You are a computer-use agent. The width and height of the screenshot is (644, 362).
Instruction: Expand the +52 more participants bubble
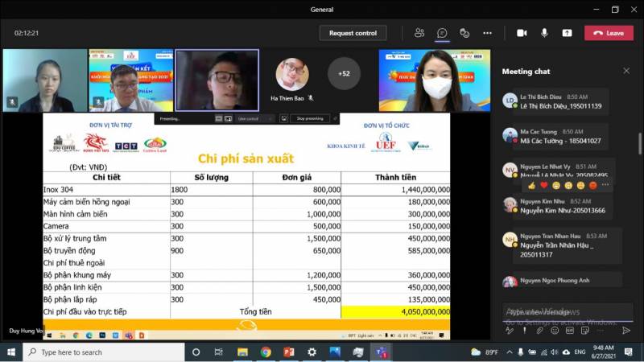(344, 74)
